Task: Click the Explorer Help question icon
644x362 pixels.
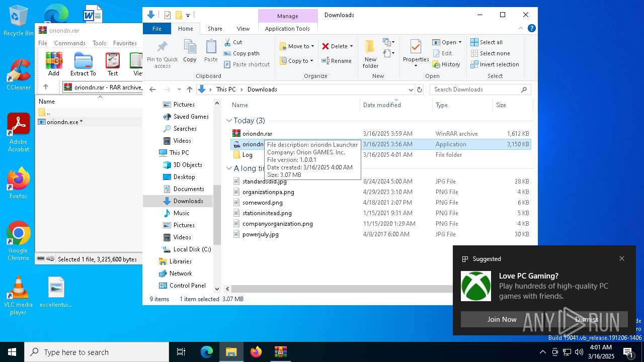Action: 531,29
